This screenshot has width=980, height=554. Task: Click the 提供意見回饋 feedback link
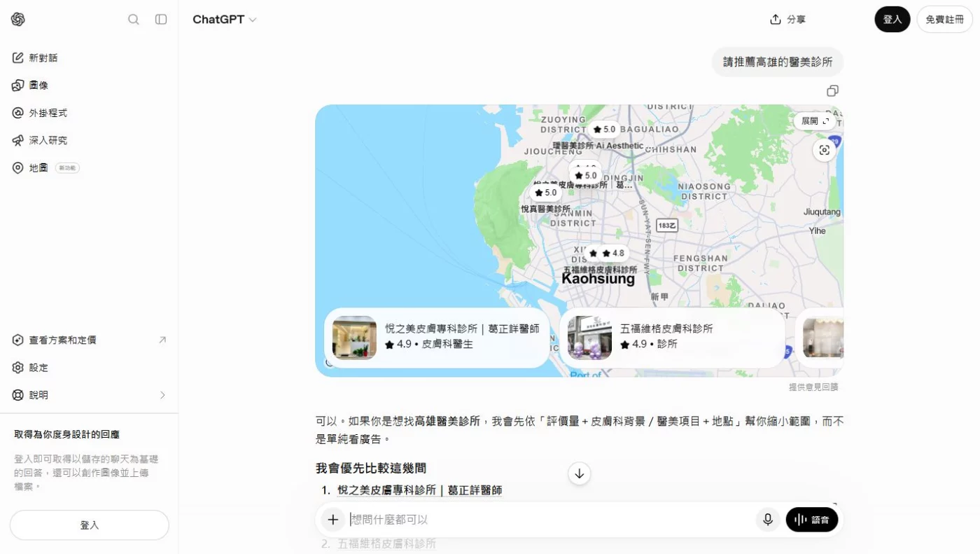point(813,387)
